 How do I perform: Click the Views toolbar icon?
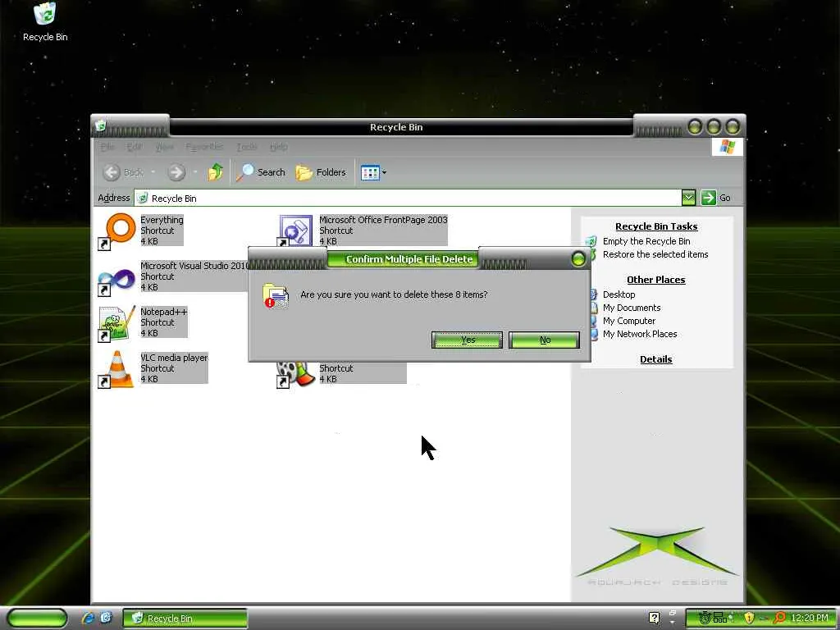click(370, 172)
